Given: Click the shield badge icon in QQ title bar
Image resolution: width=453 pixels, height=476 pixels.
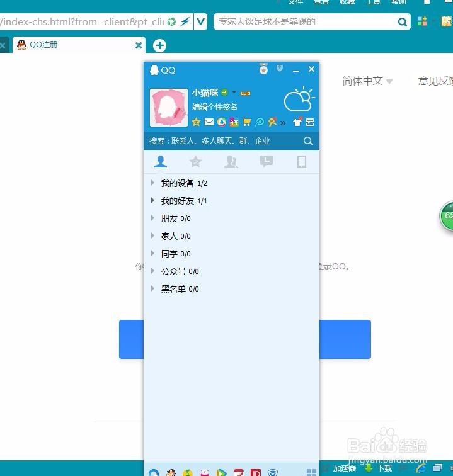Looking at the screenshot, I should 280,68.
